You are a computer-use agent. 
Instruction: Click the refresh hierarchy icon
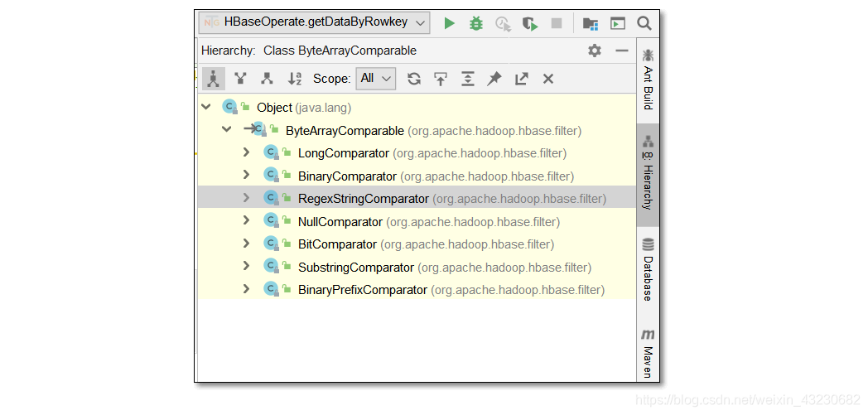[413, 79]
